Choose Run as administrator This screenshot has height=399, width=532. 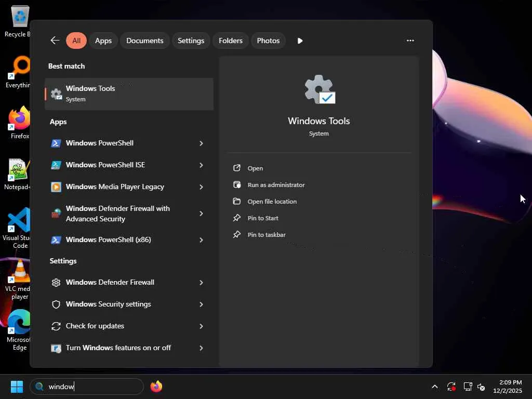pyautogui.click(x=276, y=185)
